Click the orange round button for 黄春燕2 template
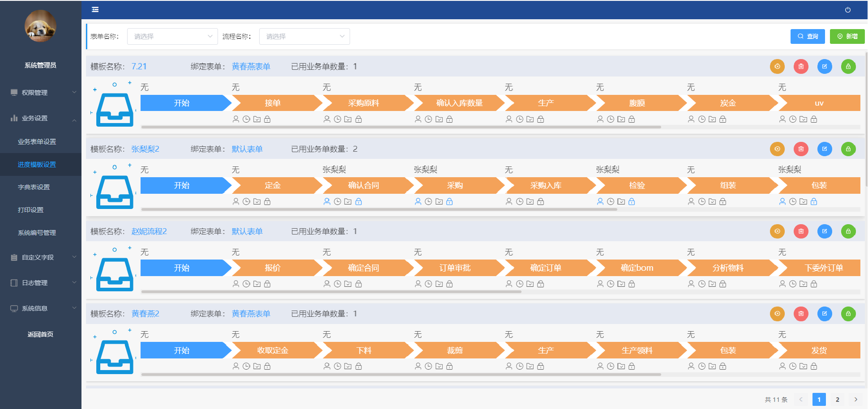This screenshot has width=868, height=409. [777, 314]
